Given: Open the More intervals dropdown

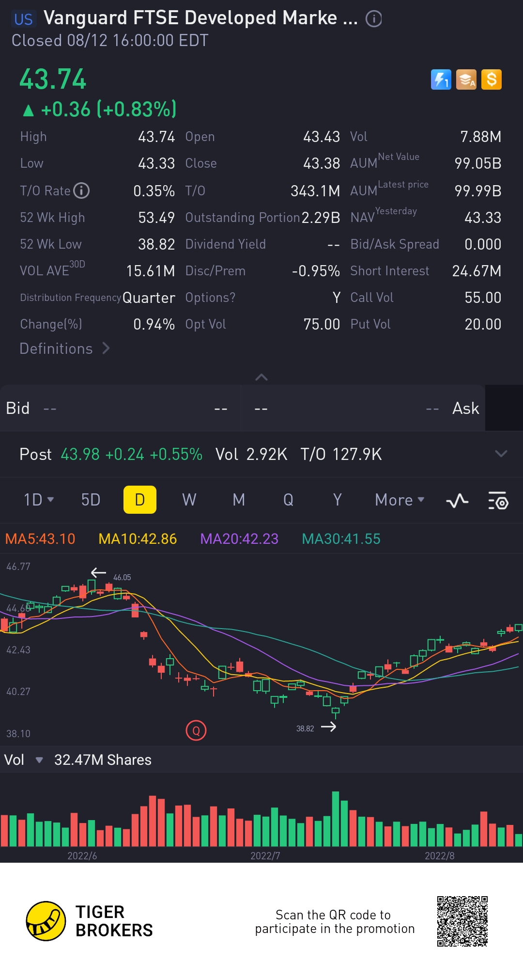Looking at the screenshot, I should (x=400, y=500).
